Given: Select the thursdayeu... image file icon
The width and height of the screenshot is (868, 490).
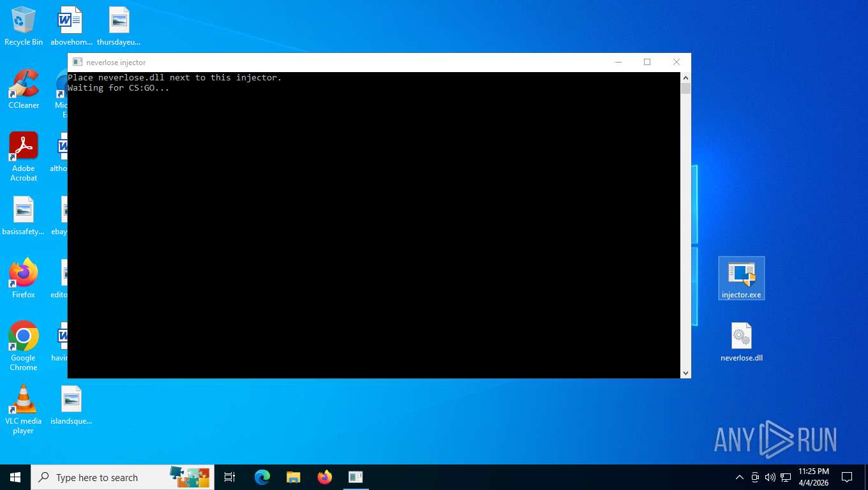Looking at the screenshot, I should [119, 26].
